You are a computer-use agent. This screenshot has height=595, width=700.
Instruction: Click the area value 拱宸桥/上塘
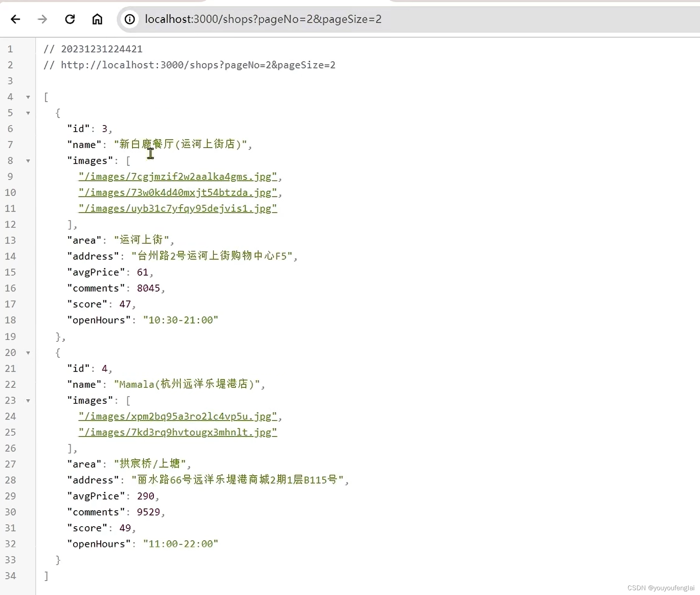[150, 464]
